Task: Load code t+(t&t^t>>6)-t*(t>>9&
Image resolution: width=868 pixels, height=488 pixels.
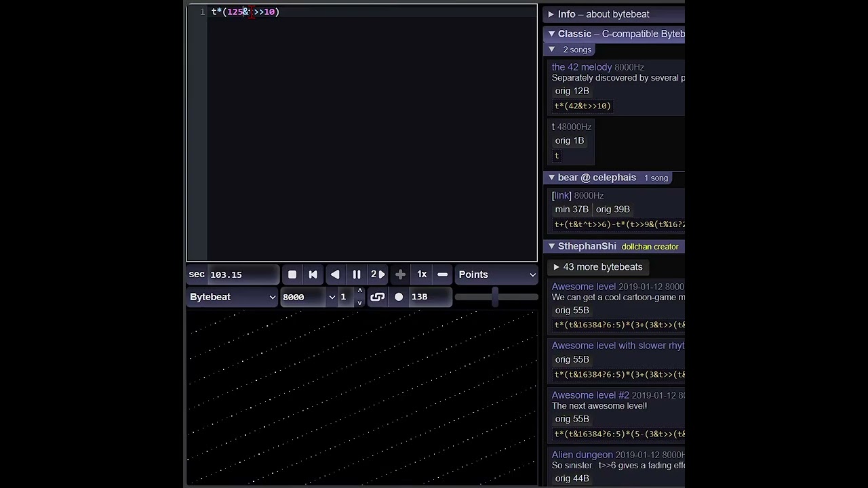Action: [619, 224]
